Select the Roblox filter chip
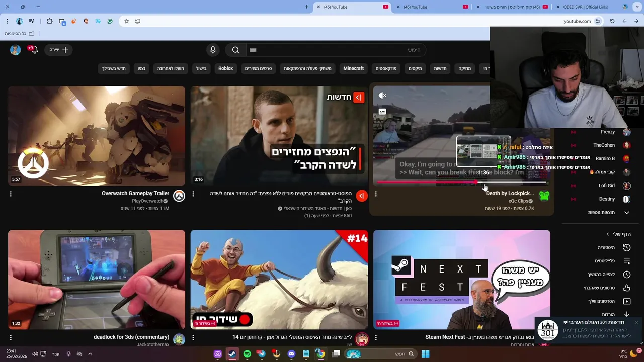Screen dimensions: 644x362 225,68
